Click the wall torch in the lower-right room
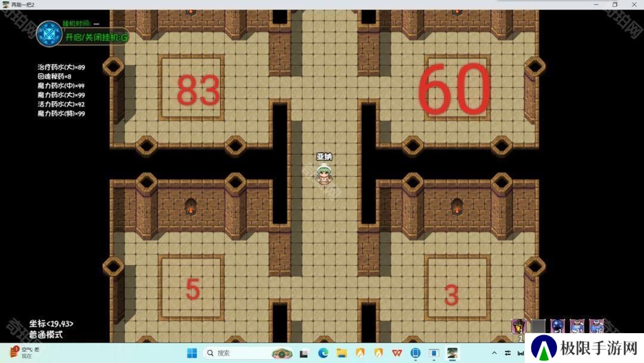Screen dimensions: 644x363 point(457,207)
